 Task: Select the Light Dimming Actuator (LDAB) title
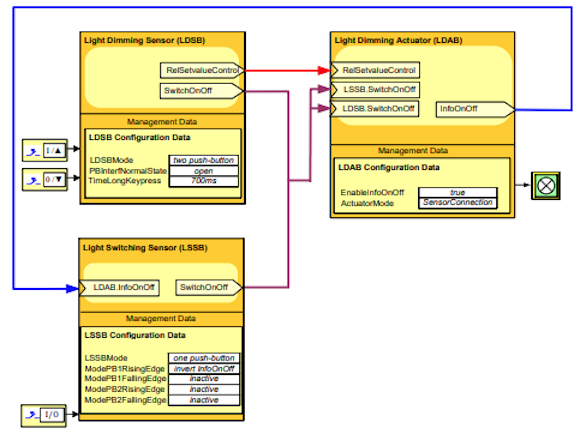[398, 40]
